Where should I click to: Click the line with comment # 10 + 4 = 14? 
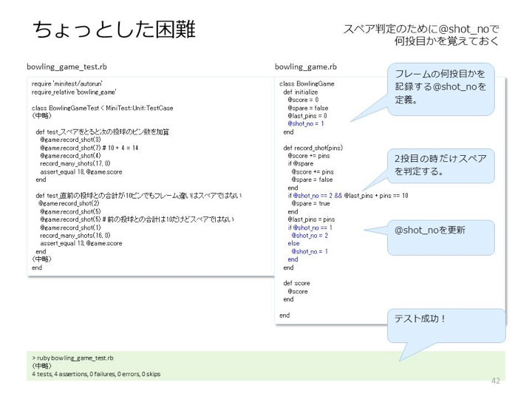click(89, 148)
